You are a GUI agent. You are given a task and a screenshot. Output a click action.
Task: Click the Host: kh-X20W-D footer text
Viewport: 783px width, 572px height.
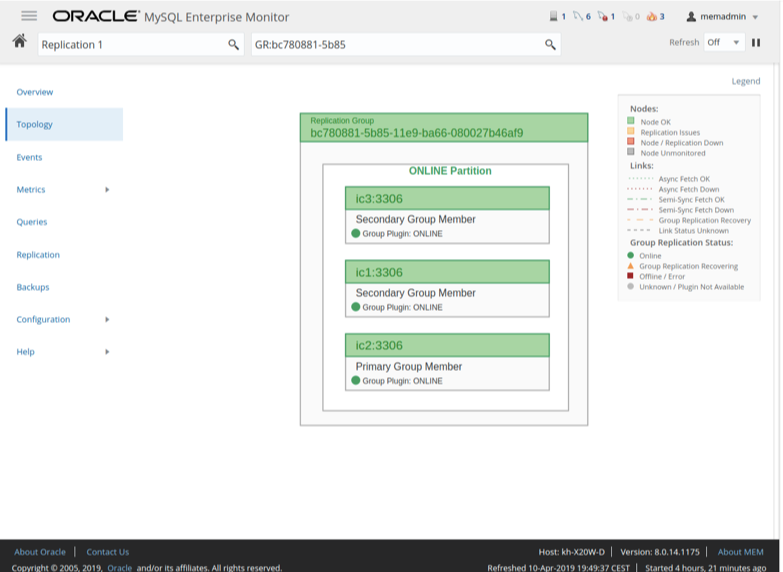click(x=571, y=552)
